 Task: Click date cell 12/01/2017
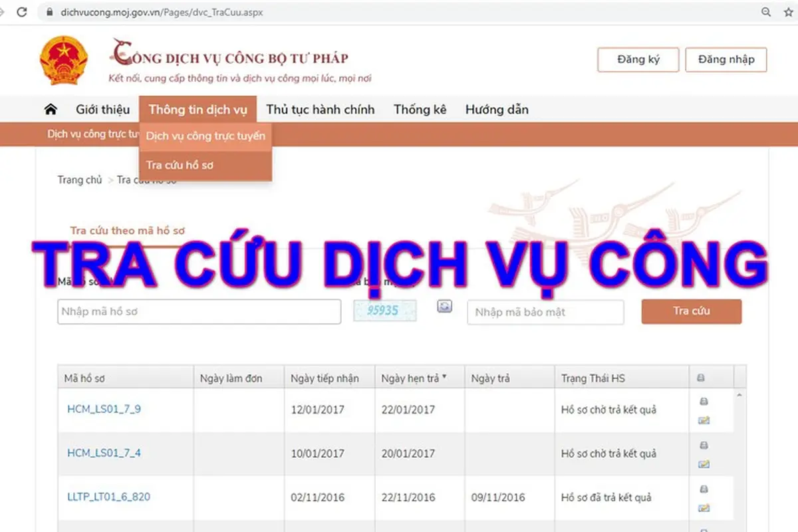coord(318,410)
